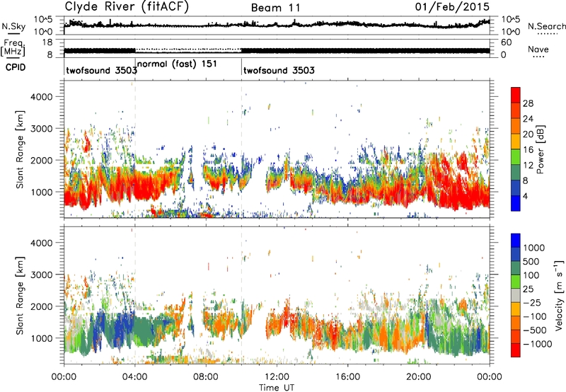Click the '12:00' time axis tick label
The image size is (566, 392).
tap(277, 377)
